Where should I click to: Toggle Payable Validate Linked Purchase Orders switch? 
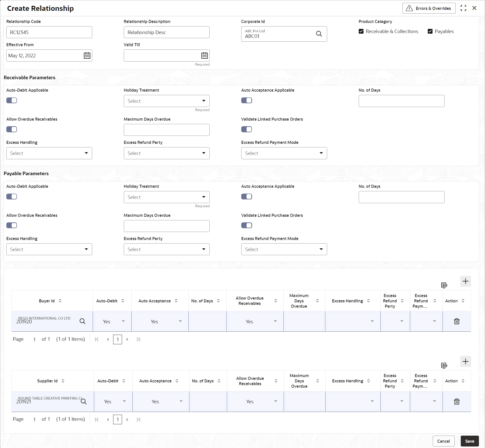pos(247,225)
